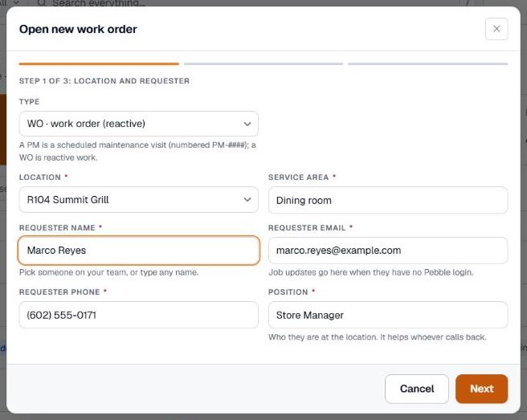Click the Service Area field with Dining room
The image size is (527, 420).
coord(388,200)
